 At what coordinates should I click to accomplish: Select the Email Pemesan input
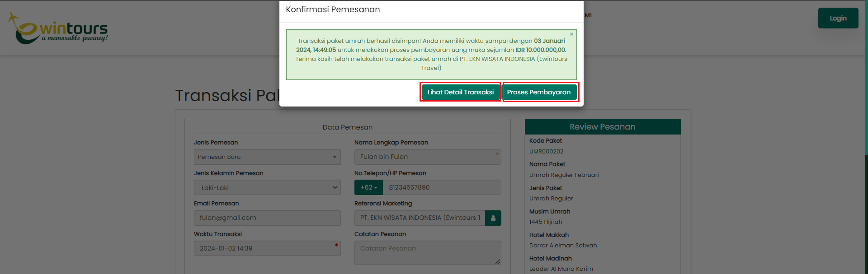267,218
